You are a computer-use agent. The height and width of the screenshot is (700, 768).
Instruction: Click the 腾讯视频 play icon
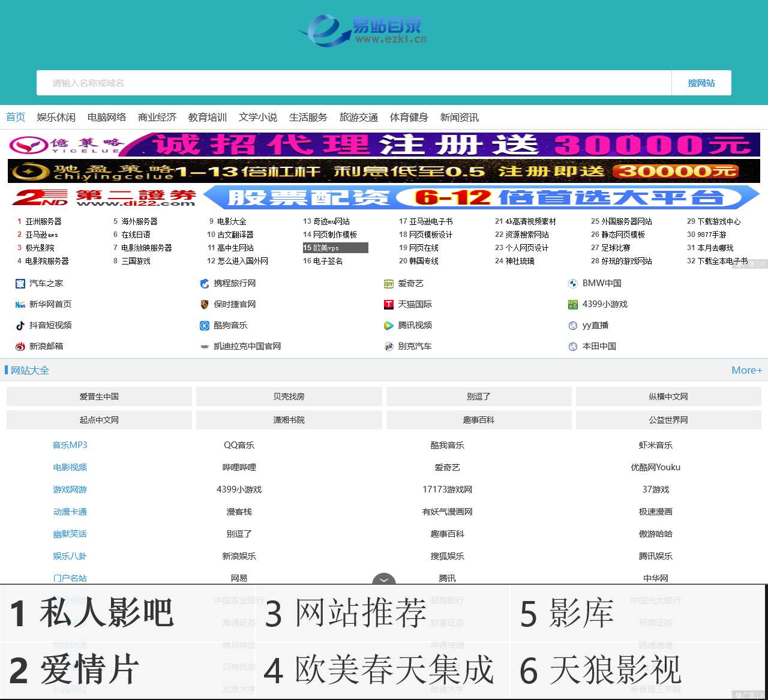389,326
